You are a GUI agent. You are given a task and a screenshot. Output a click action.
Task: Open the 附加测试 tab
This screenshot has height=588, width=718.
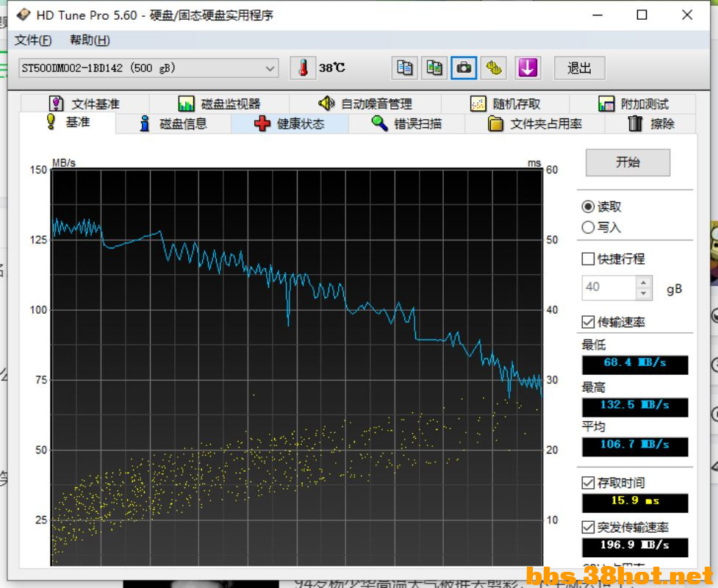click(x=633, y=104)
